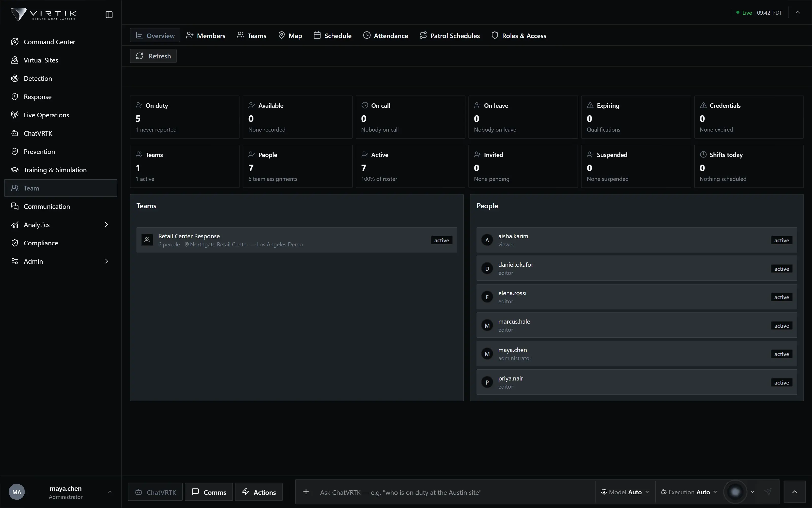
Task: Select the aisha.karim person row
Action: pyautogui.click(x=636, y=240)
